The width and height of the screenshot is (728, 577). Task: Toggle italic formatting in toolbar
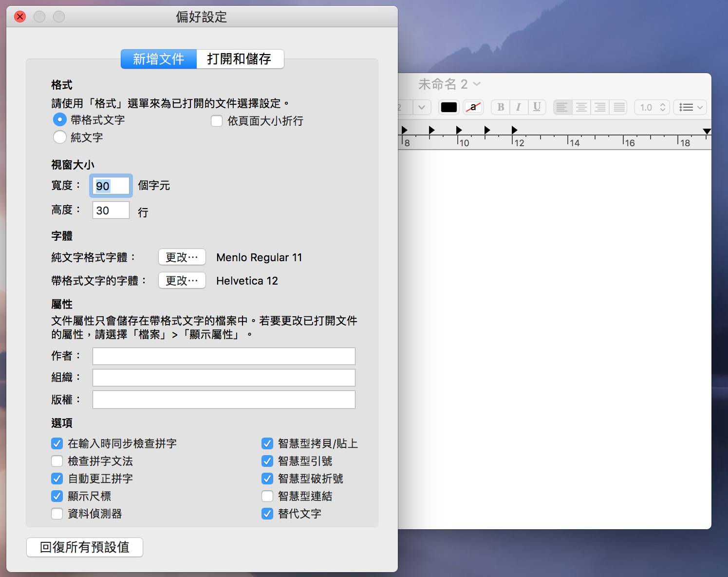[519, 107]
